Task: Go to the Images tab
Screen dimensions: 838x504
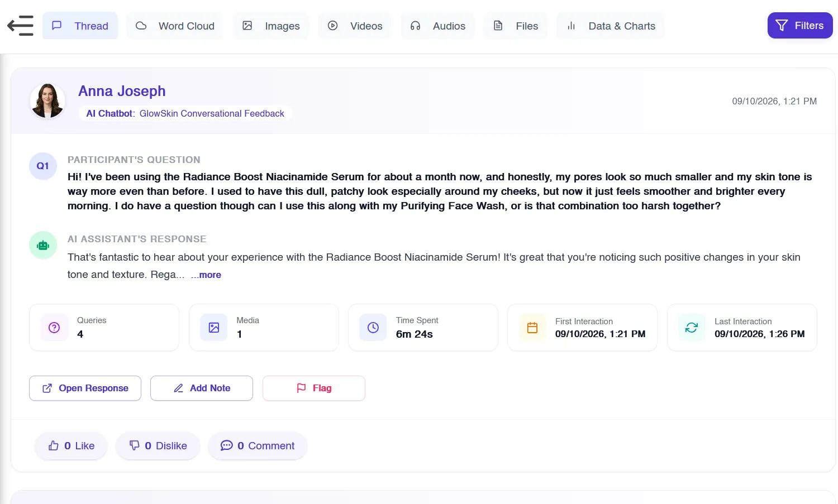Action: click(x=271, y=26)
